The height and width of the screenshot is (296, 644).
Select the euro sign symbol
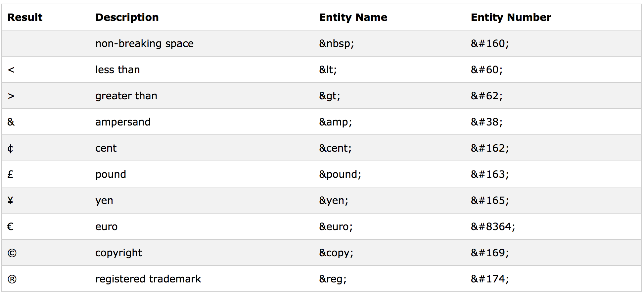click(11, 226)
